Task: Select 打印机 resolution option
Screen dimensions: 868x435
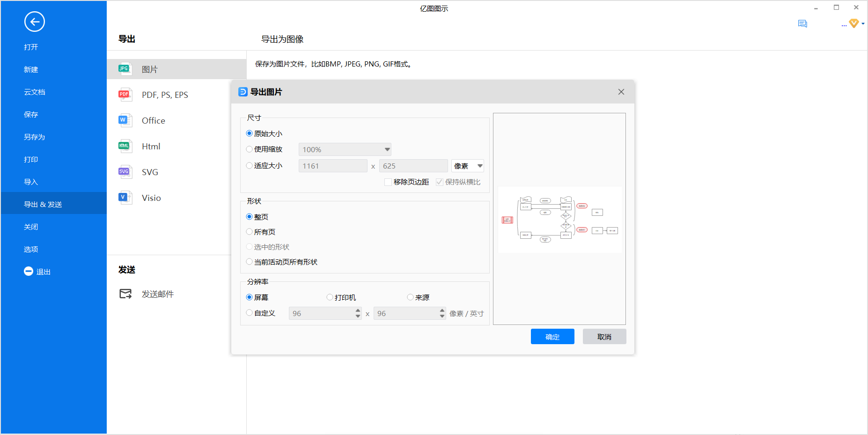Action: point(330,297)
